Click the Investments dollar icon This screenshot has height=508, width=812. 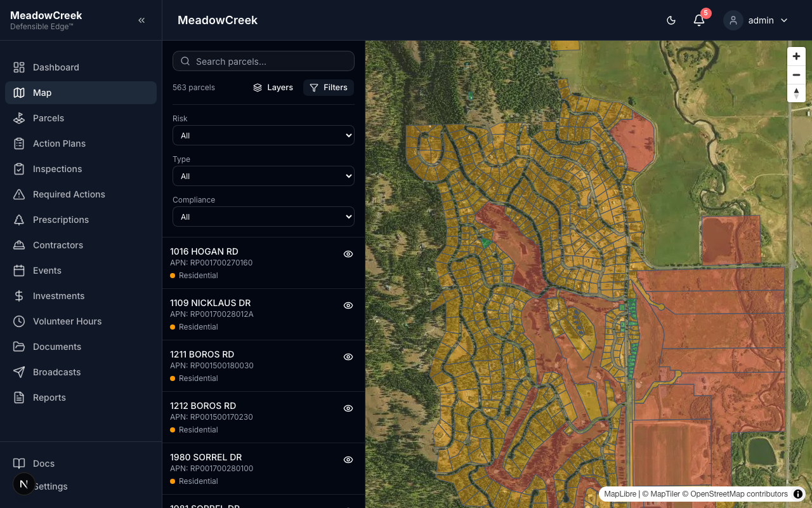19,296
